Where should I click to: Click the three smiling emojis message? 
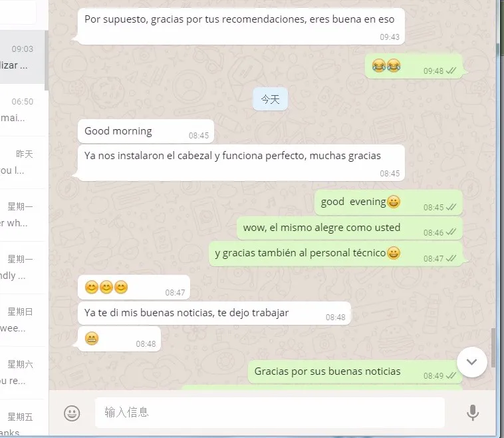(134, 287)
